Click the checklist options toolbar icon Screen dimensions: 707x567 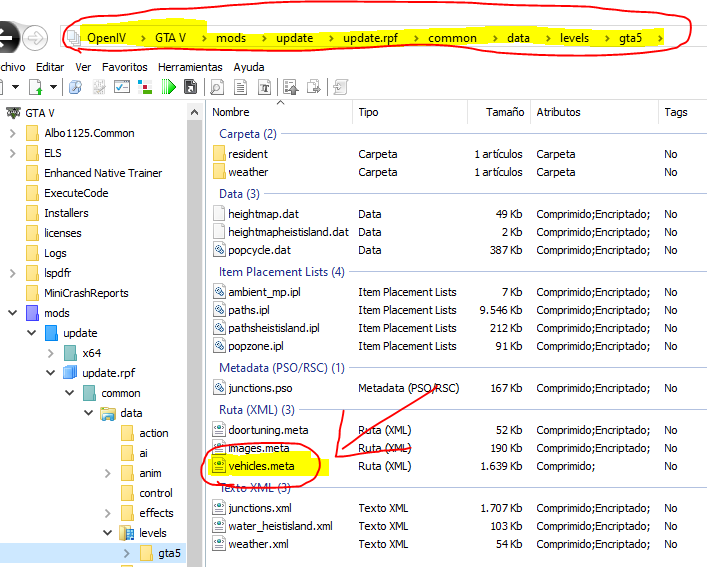pos(122,87)
